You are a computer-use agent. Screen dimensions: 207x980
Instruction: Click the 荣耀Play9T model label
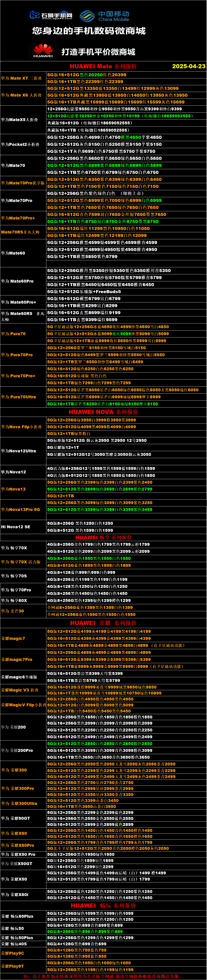click(13, 966)
